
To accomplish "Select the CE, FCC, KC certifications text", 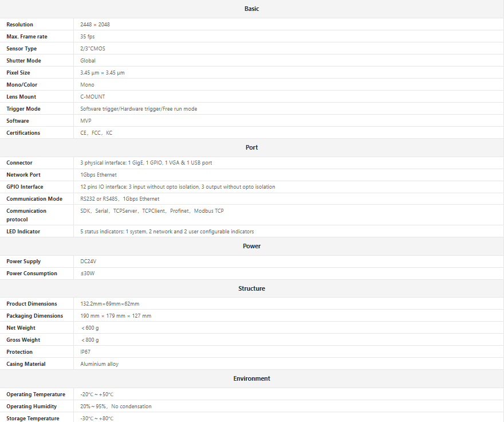I will pyautogui.click(x=96, y=133).
